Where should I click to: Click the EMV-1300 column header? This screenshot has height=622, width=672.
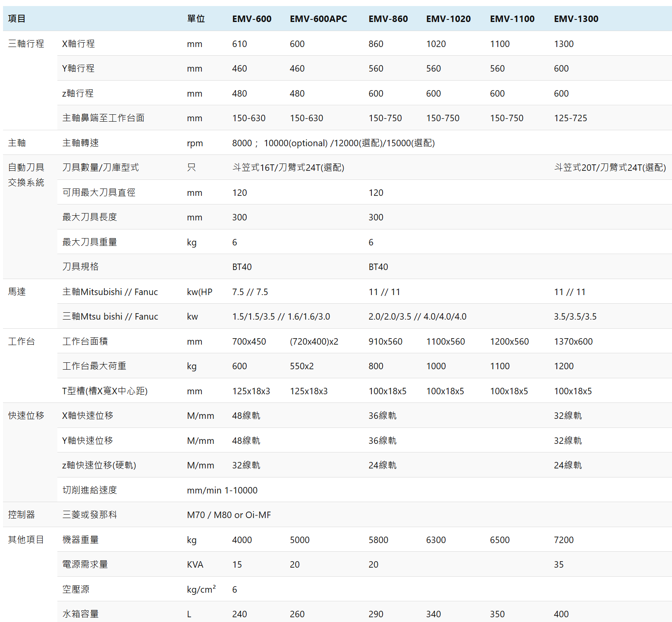coord(576,19)
